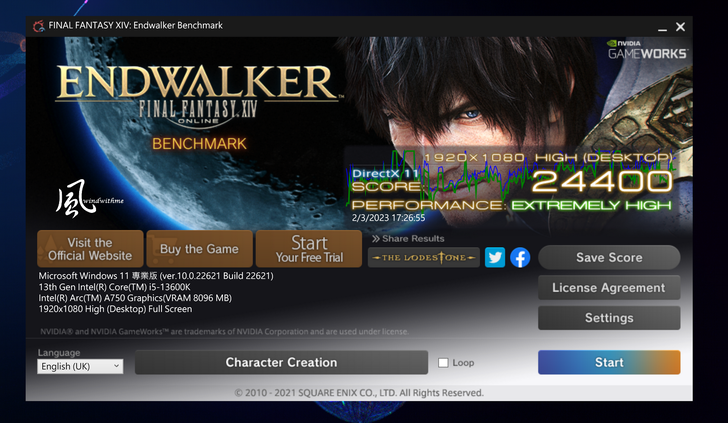The image size is (728, 423).
Task: Share result on Twitter icon
Action: (495, 257)
